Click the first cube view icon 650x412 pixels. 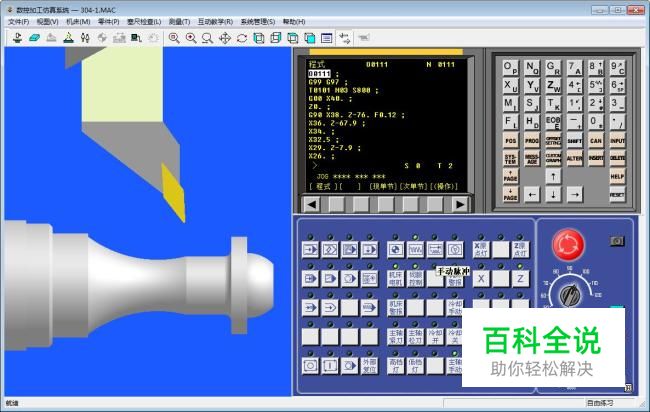pyautogui.click(x=259, y=38)
